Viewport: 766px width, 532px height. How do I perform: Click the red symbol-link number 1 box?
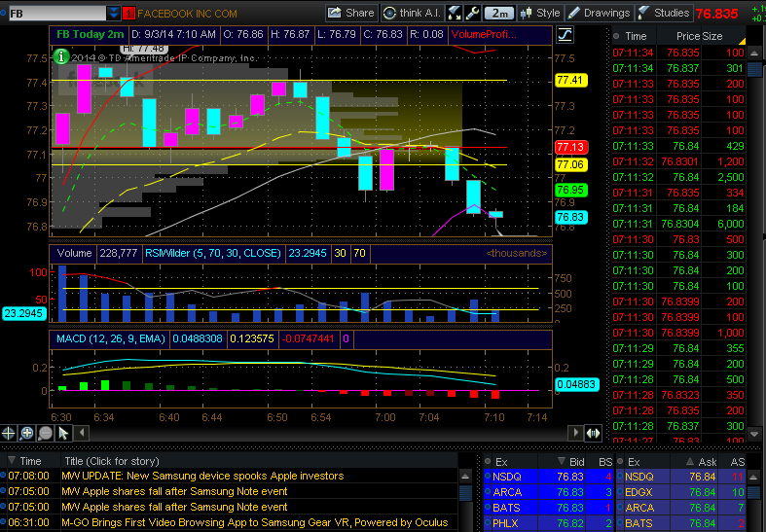pos(128,14)
